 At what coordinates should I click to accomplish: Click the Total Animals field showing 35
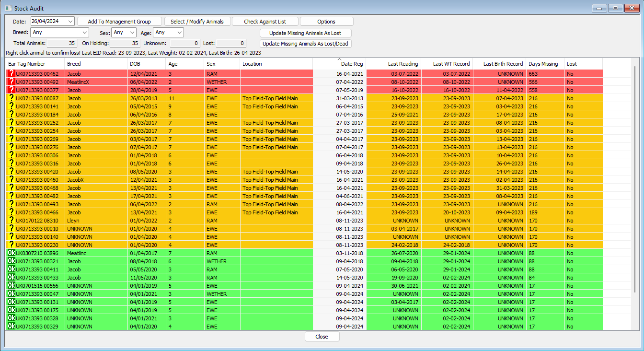[62, 43]
